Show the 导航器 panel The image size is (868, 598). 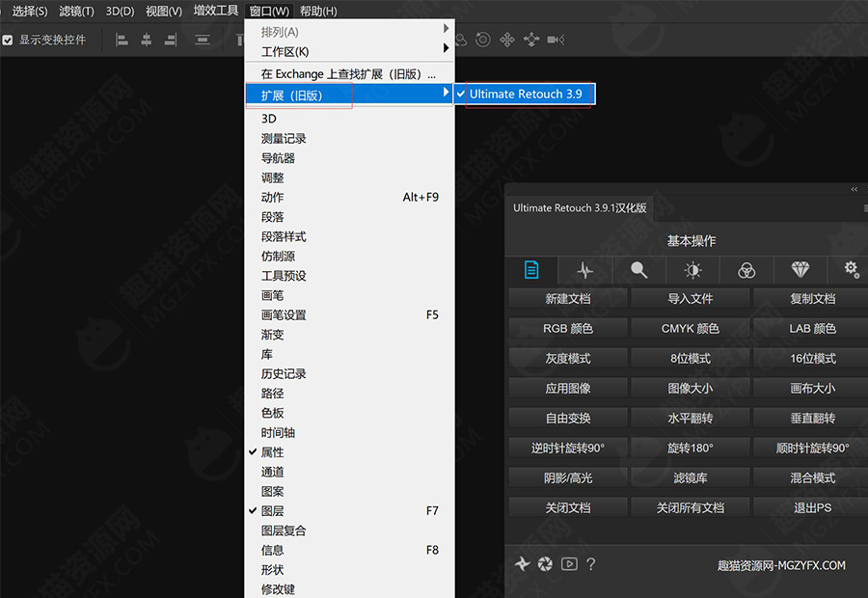349,158
